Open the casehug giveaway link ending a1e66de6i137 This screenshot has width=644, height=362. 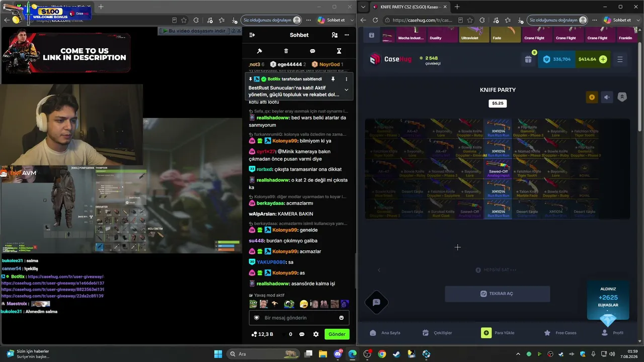click(x=52, y=283)
